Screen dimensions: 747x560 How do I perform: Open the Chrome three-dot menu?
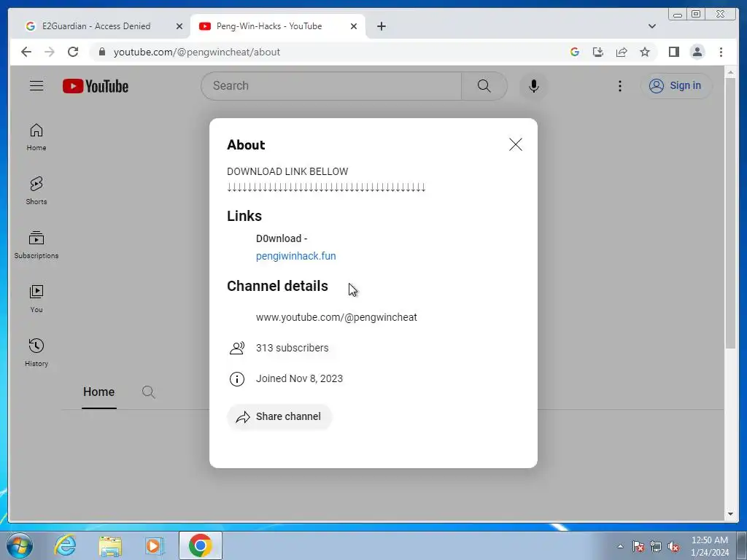(721, 52)
